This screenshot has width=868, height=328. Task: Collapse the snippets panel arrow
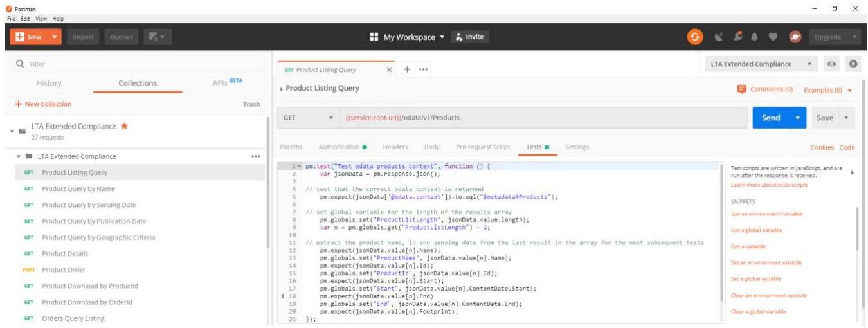[853, 172]
